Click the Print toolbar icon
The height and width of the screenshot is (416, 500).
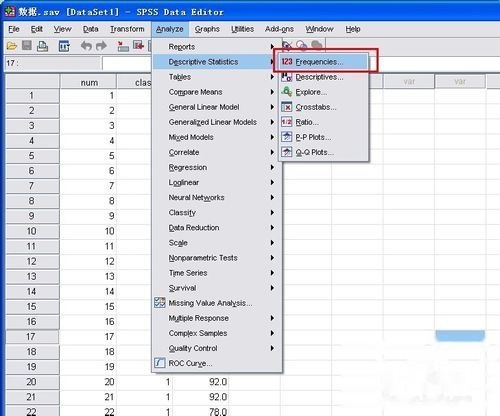point(42,46)
